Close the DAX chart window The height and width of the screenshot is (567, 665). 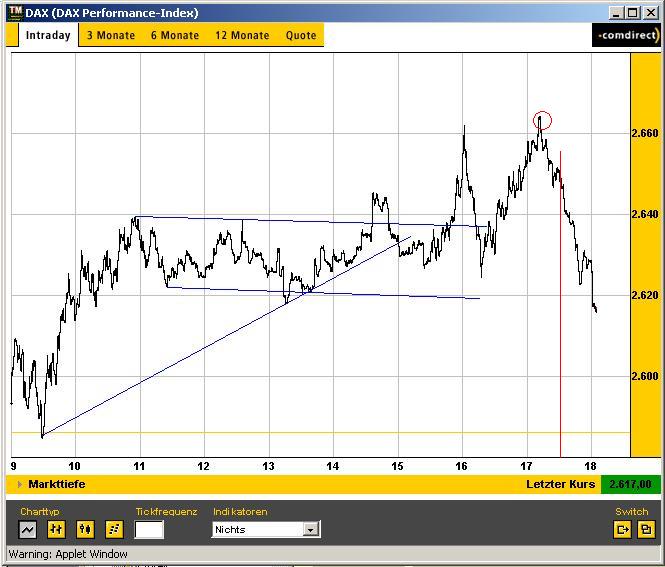[x=651, y=13]
